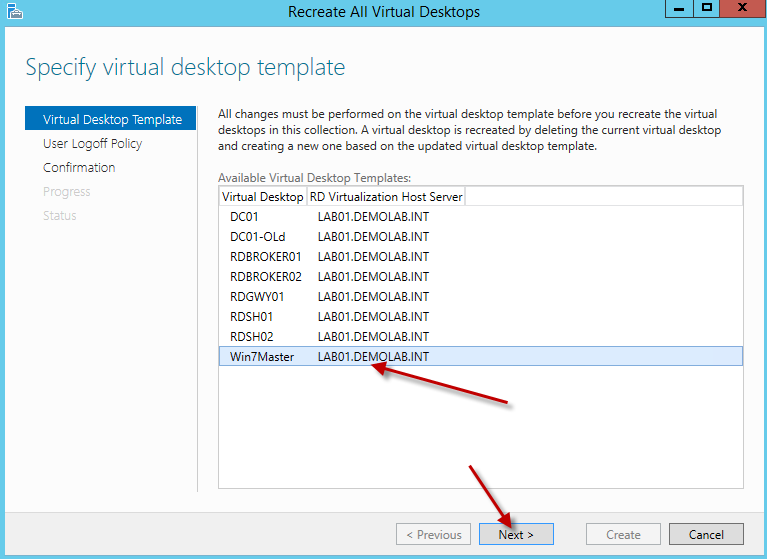Select the Win7Master template row
This screenshot has width=767, height=559.
[x=262, y=356]
